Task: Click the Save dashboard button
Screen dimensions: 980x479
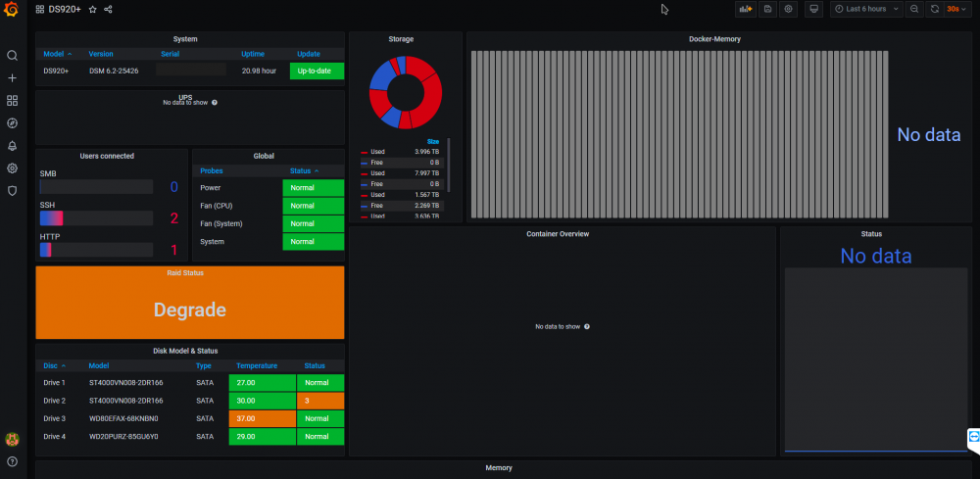Action: [767, 9]
